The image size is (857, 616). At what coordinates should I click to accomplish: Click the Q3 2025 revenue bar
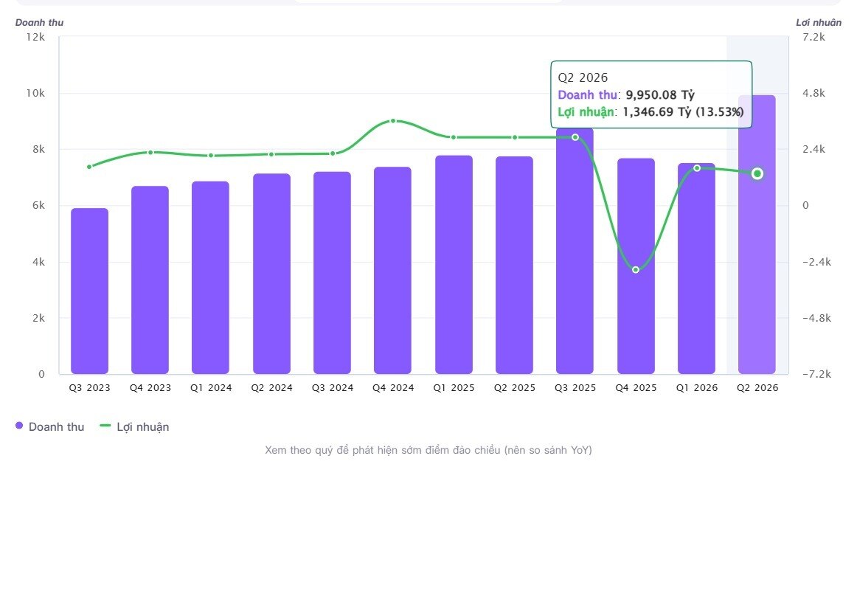[x=575, y=252]
